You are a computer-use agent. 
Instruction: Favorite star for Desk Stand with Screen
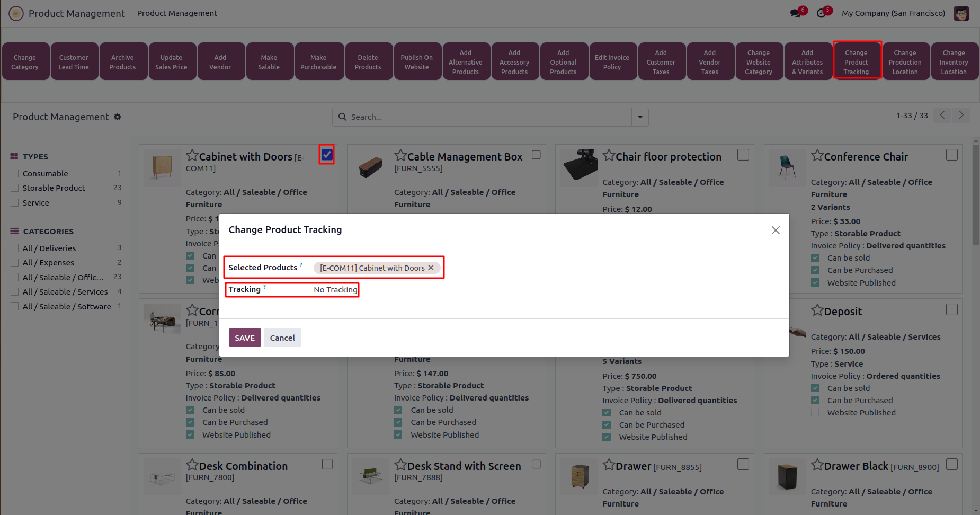point(400,465)
